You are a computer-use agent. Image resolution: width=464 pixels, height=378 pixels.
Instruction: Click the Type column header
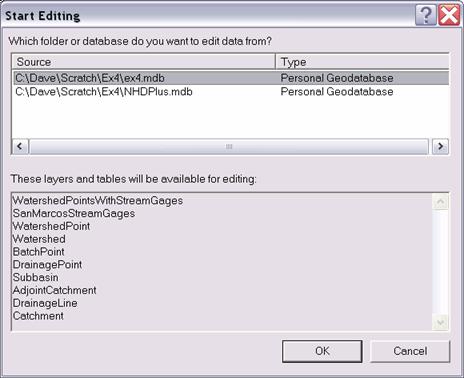point(362,62)
